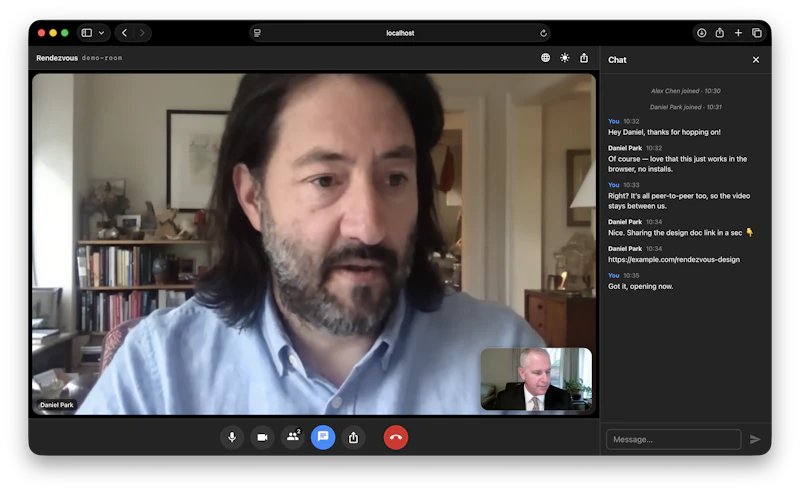Open the participants list icon
800x493 pixels.
pos(293,437)
